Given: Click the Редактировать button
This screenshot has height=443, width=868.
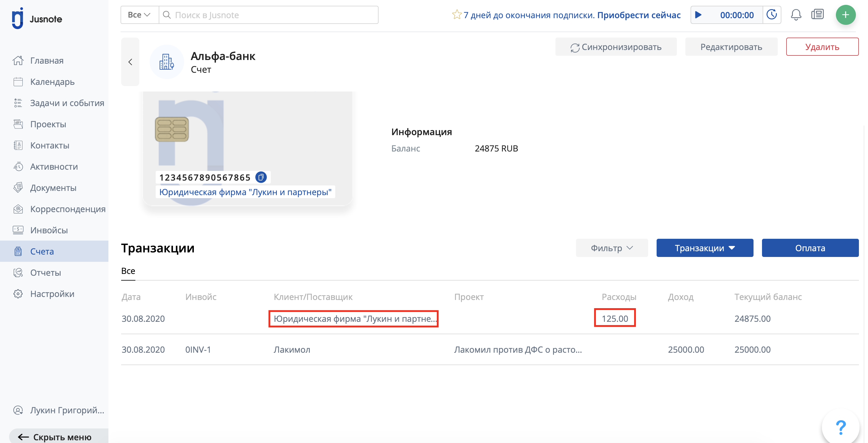Looking at the screenshot, I should point(731,47).
